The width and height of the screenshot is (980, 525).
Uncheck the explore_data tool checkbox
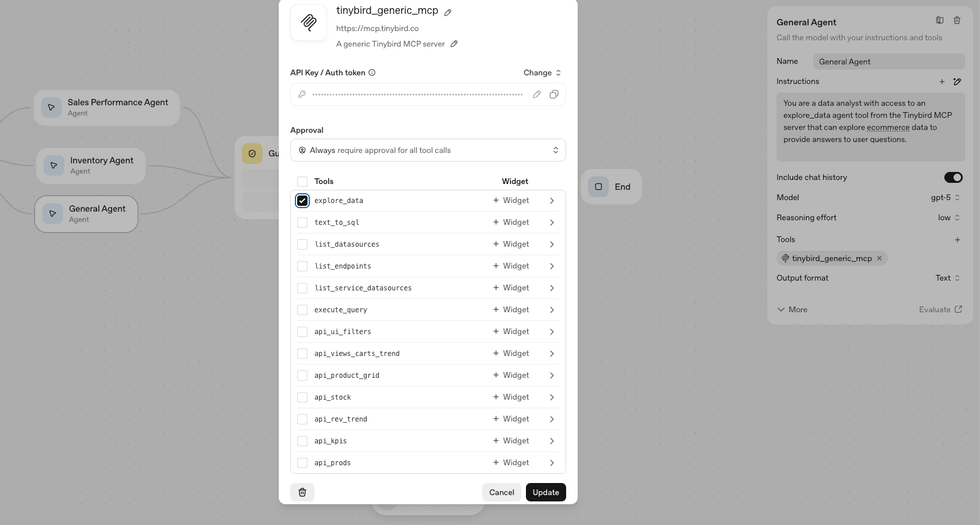point(302,200)
